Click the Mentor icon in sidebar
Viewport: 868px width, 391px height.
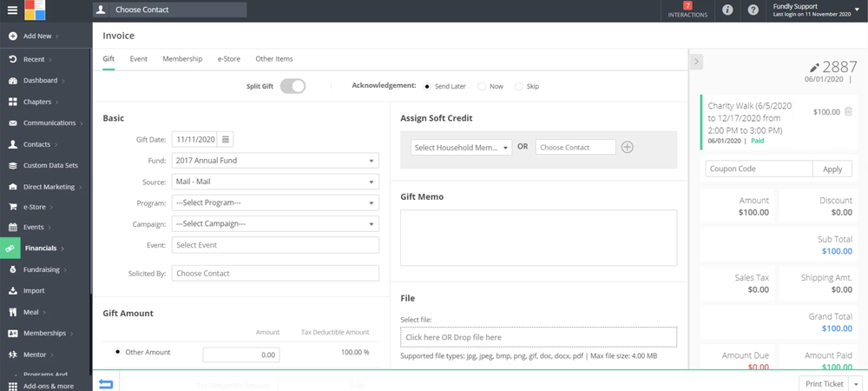coord(13,355)
